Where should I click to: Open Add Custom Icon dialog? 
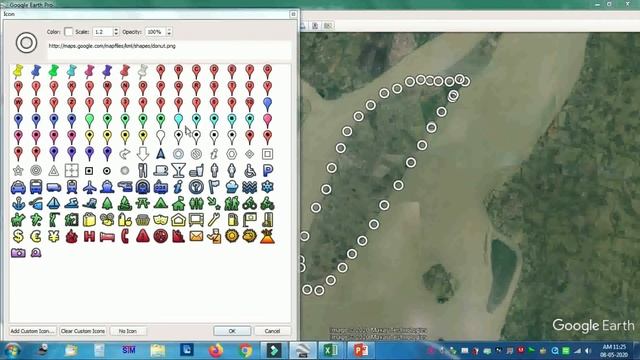tap(33, 331)
